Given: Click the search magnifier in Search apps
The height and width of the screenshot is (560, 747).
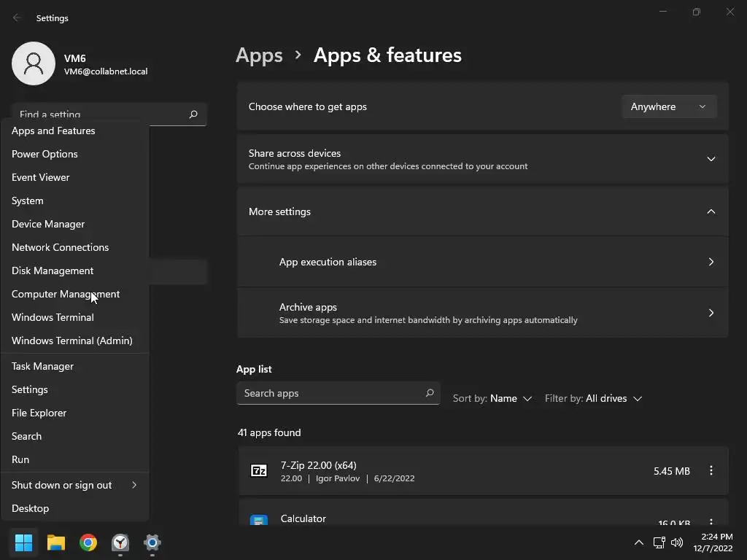Looking at the screenshot, I should [430, 393].
